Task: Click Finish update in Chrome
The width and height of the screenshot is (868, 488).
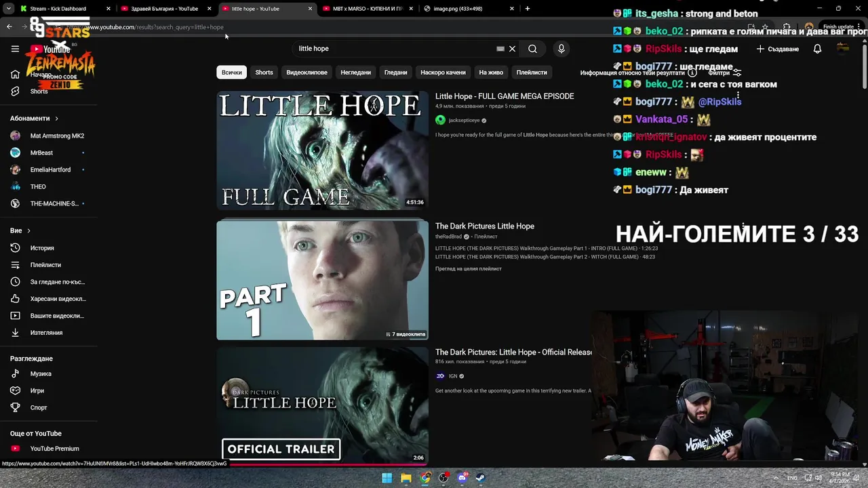Action: [x=839, y=27]
